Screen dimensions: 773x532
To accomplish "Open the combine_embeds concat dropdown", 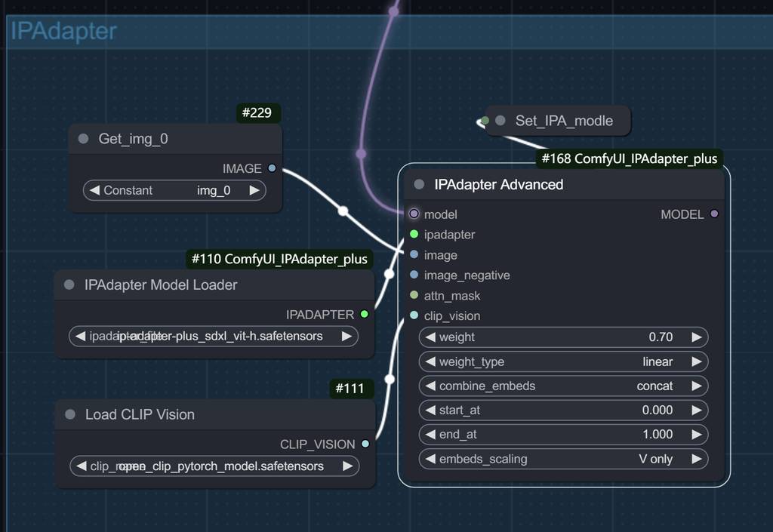I will tap(563, 386).
